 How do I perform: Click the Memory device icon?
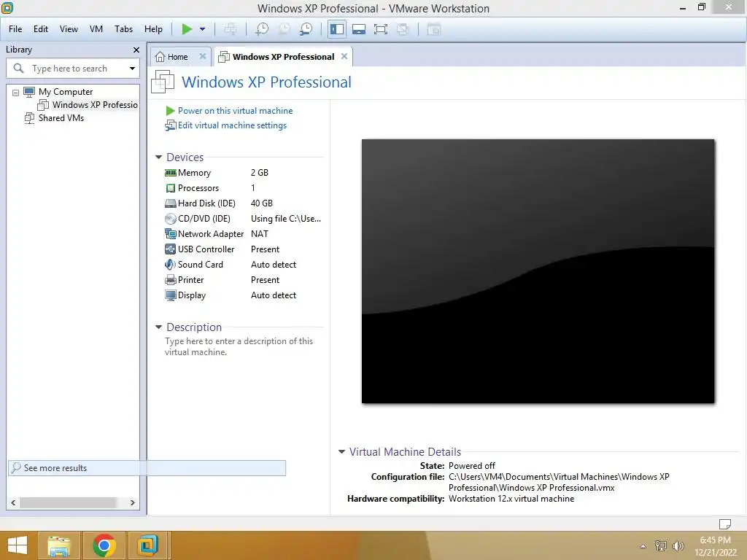coord(171,173)
